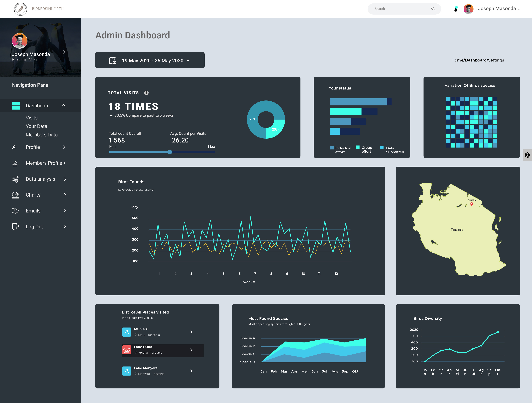The image size is (532, 403).
Task: Select Members Data submenu item
Action: pos(42,135)
